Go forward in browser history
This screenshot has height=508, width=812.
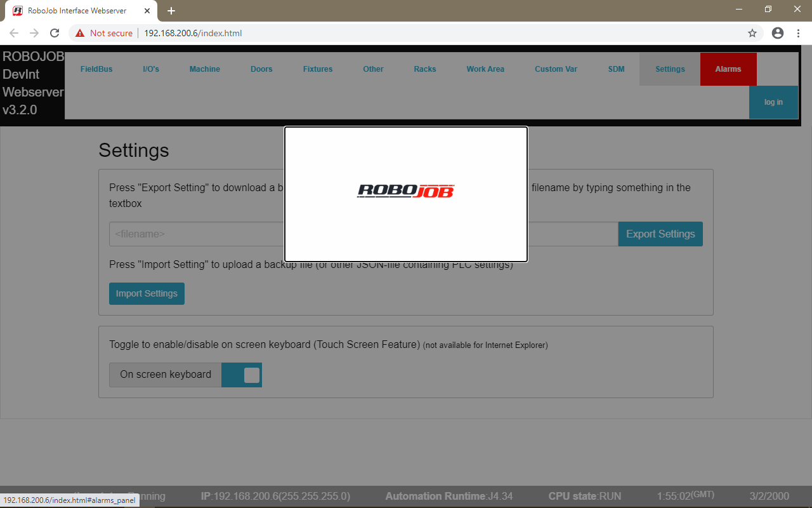(34, 33)
